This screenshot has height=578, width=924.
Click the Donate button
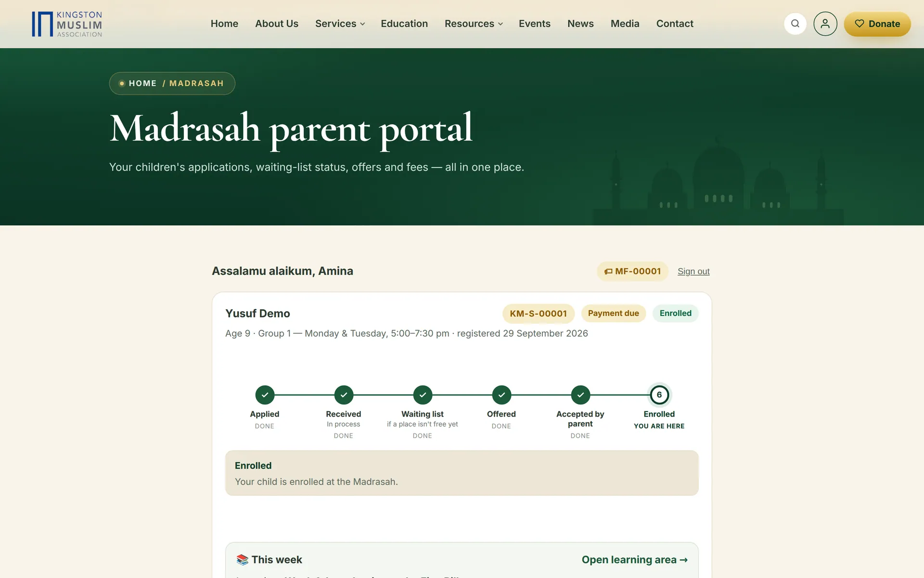(x=877, y=24)
